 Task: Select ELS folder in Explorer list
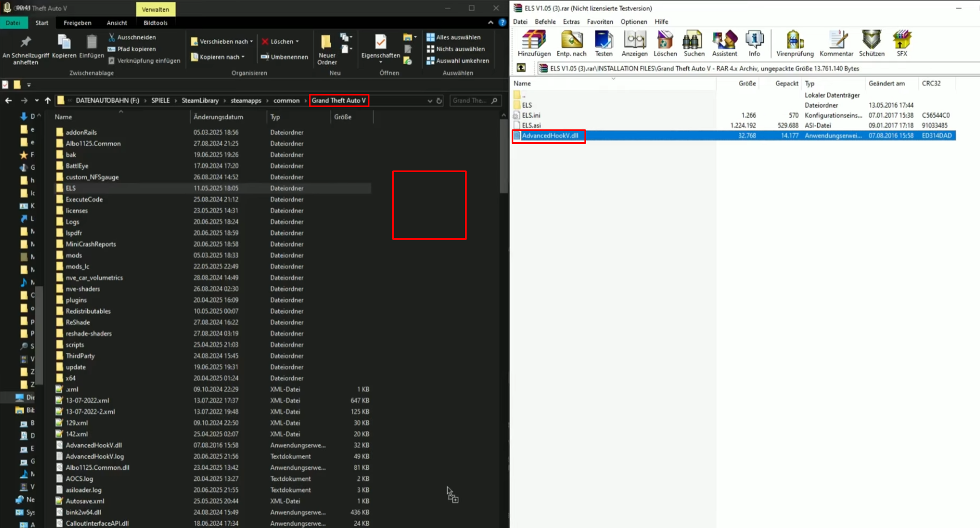click(x=213, y=188)
